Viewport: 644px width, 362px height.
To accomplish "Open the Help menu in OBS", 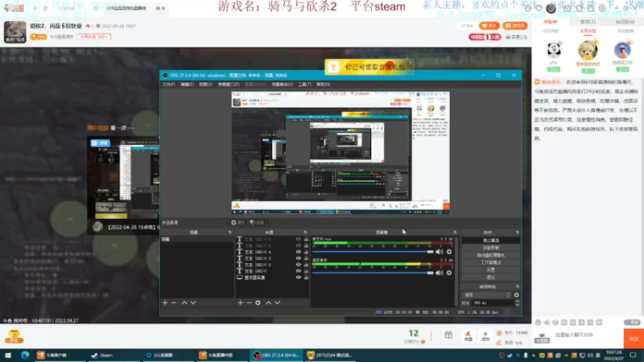I will point(324,84).
